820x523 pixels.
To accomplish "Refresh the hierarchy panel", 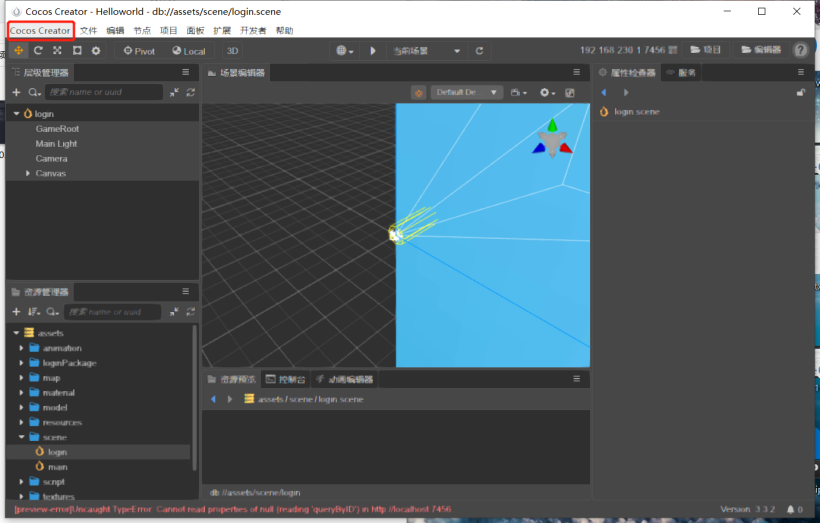I will (x=191, y=92).
